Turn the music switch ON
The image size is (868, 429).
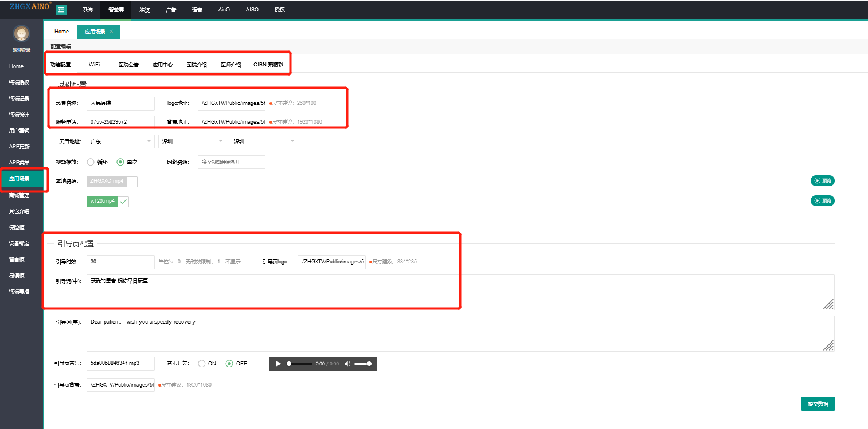(x=202, y=364)
